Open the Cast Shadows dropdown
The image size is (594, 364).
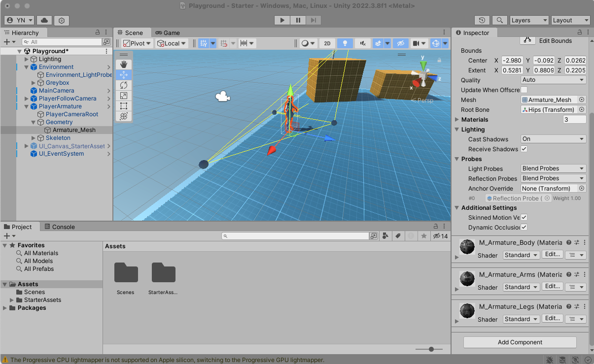(553, 139)
